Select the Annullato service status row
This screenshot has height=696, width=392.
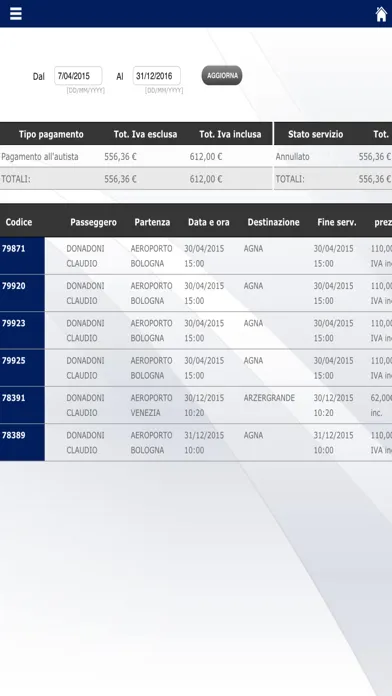pos(333,156)
